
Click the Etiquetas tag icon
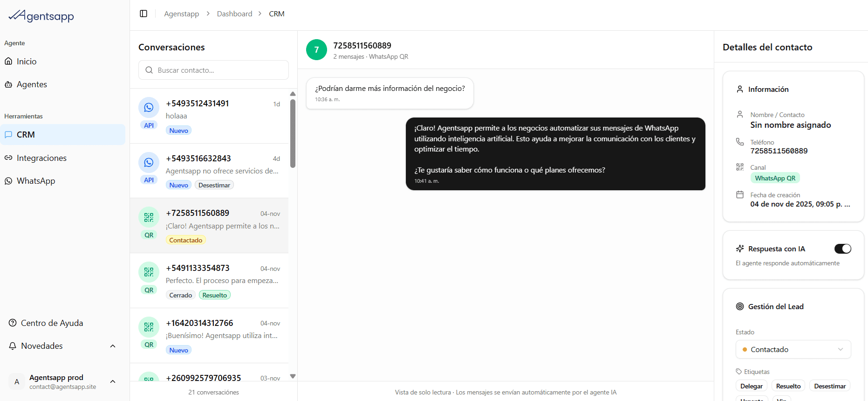click(739, 372)
